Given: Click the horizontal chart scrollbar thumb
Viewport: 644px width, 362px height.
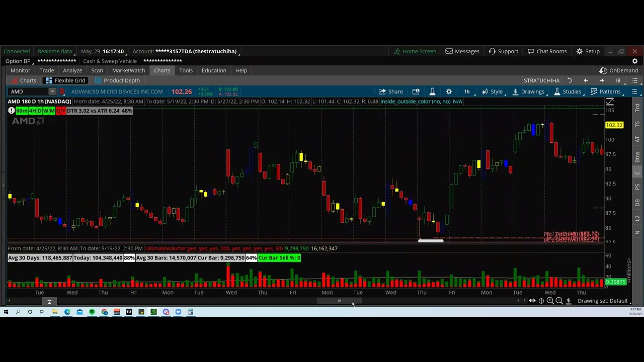Looking at the screenshot, I should (x=339, y=301).
